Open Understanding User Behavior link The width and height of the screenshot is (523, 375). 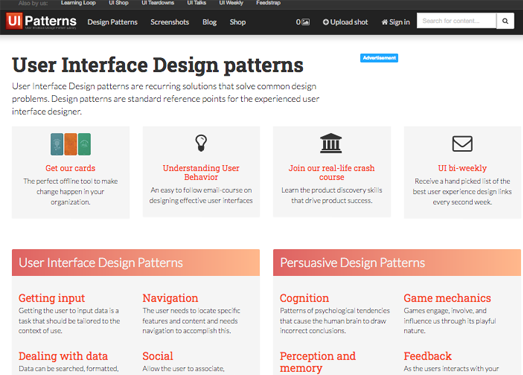coord(201,172)
